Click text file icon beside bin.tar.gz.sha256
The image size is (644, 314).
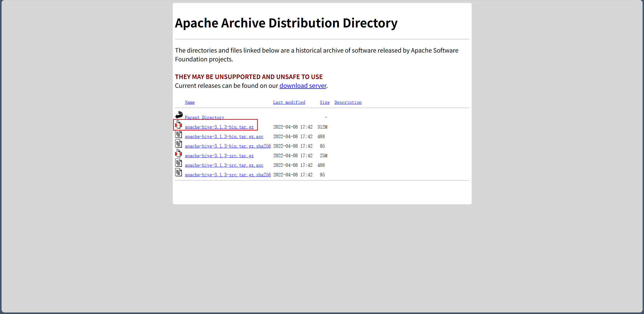click(179, 144)
